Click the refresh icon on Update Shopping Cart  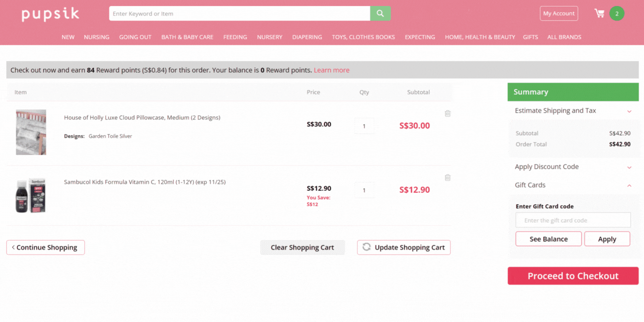[x=366, y=247]
